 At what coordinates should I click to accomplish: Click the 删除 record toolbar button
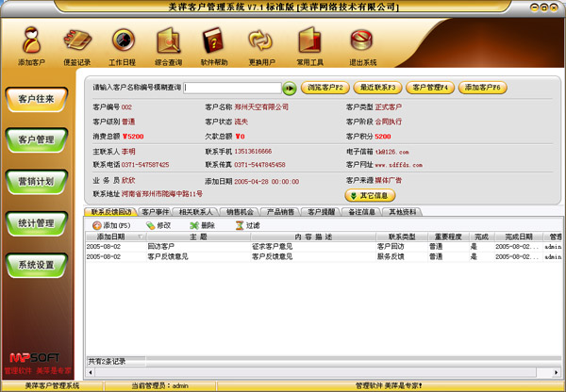[x=202, y=226]
